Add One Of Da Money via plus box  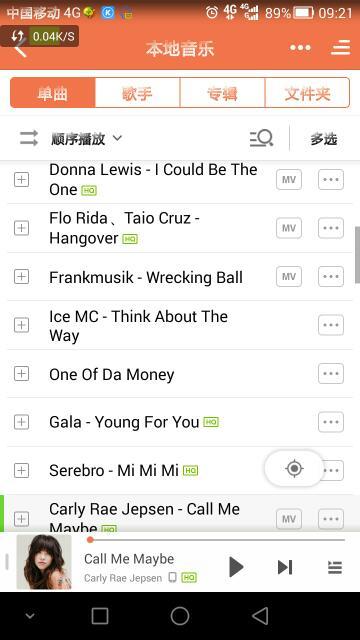pyautogui.click(x=22, y=373)
